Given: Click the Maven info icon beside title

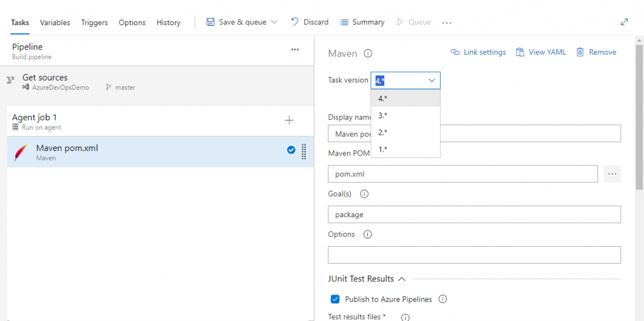Looking at the screenshot, I should point(368,53).
